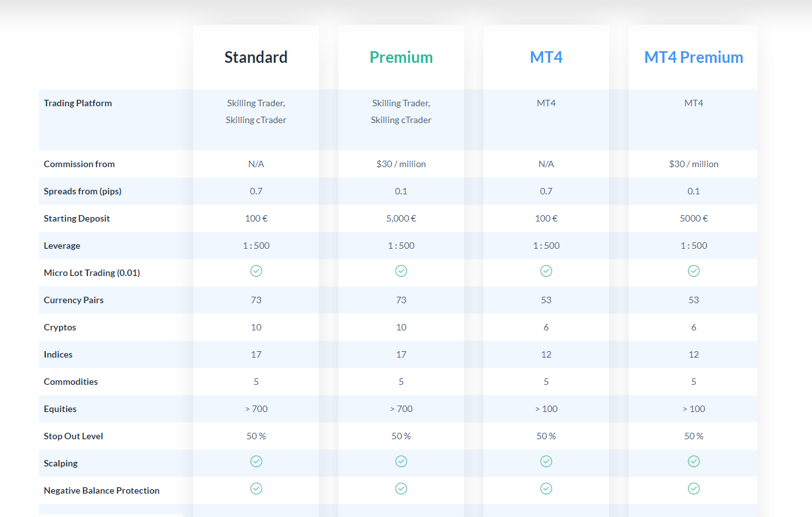Click the 50 % stop out under MT4
Image resolution: width=812 pixels, height=517 pixels.
point(546,436)
